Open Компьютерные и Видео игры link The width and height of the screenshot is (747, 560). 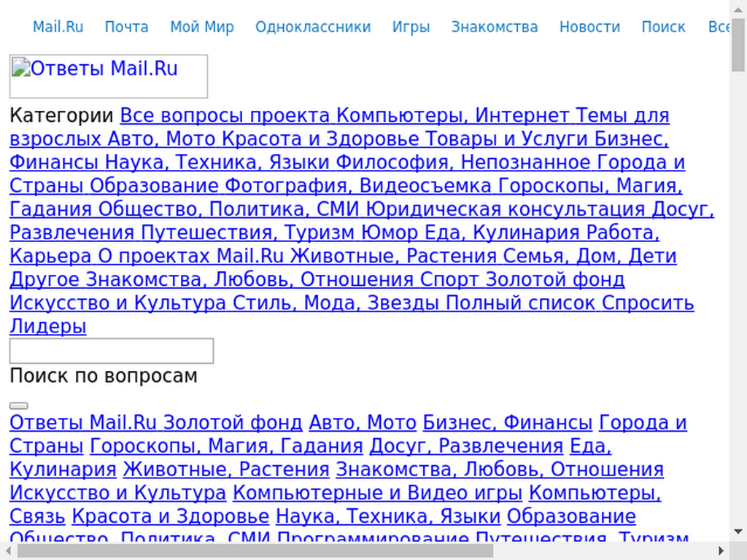377,493
